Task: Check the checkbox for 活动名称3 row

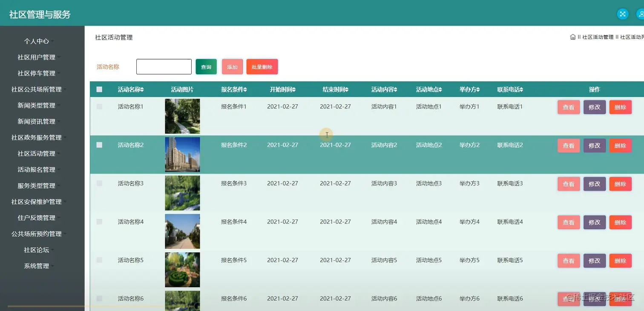Action: 99,183
